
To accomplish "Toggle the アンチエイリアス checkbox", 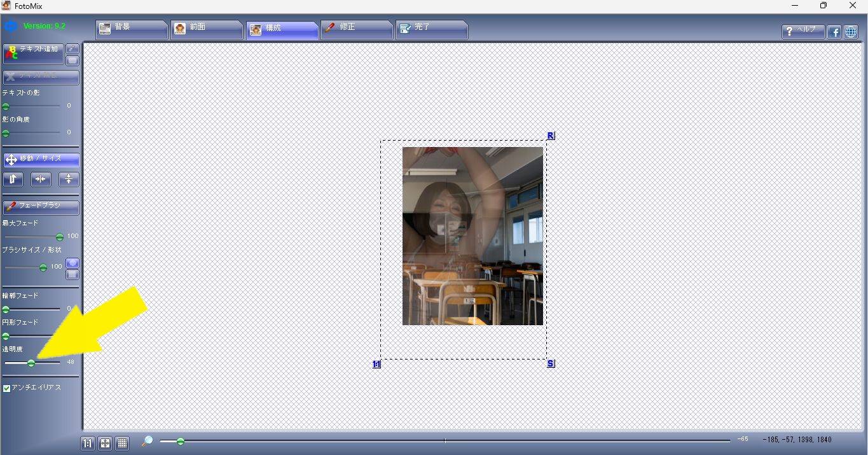I will tap(7, 388).
